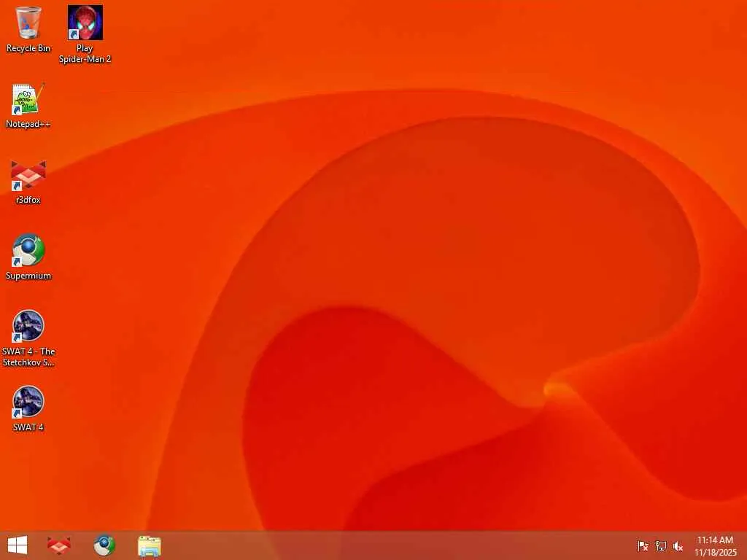Screen dimensions: 747x560
Task: Open network status tray icon
Action: pos(660,545)
